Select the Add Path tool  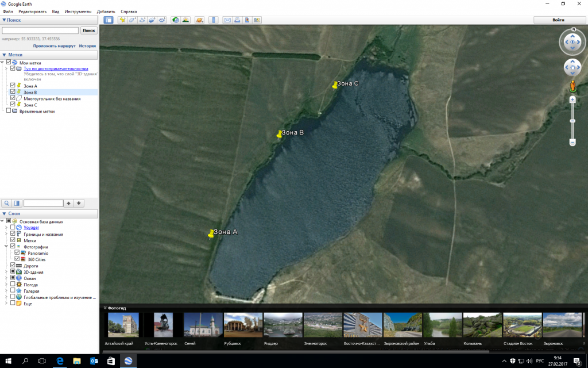(142, 20)
